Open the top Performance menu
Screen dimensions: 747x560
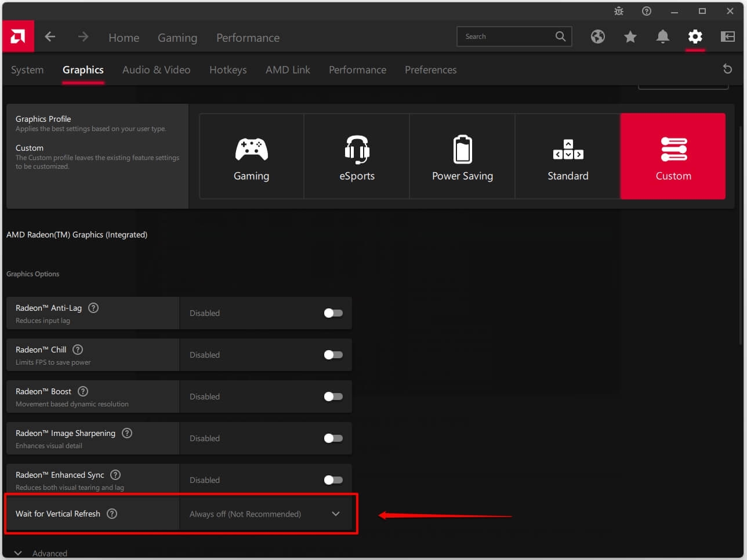248,38
